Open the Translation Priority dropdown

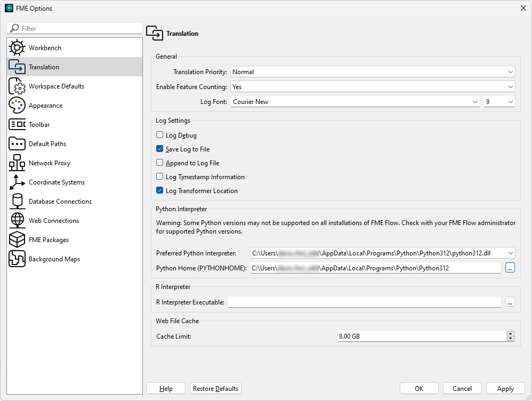373,71
